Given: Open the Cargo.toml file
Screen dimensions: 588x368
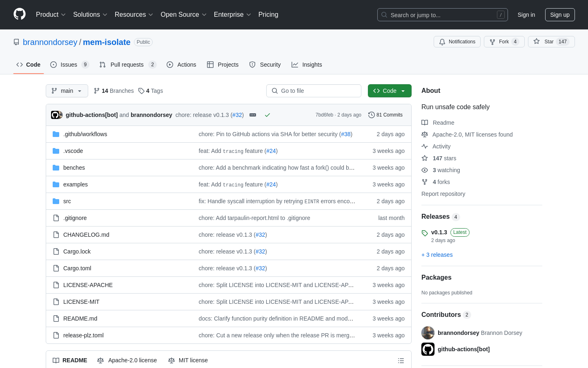Looking at the screenshot, I should pyautogui.click(x=77, y=268).
